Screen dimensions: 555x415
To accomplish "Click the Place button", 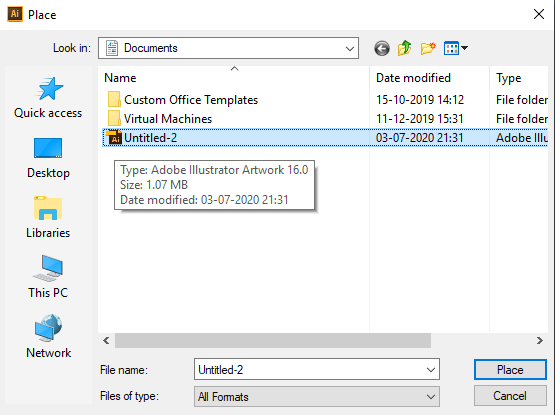I will (x=510, y=370).
